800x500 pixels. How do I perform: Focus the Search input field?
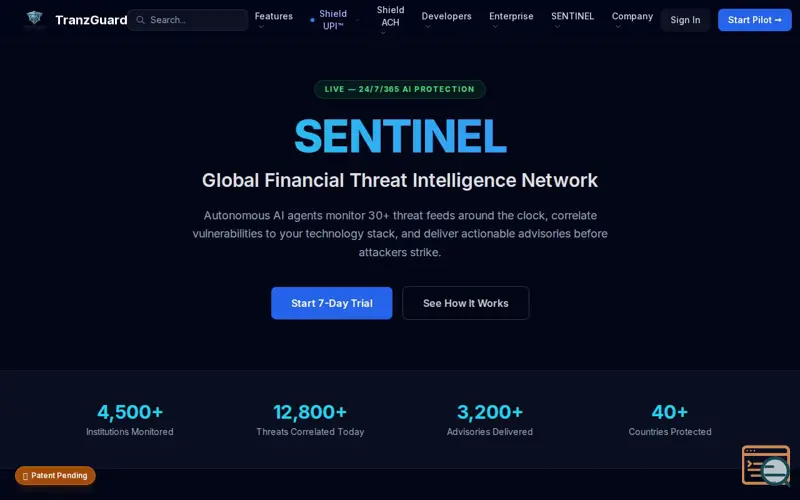pos(195,20)
